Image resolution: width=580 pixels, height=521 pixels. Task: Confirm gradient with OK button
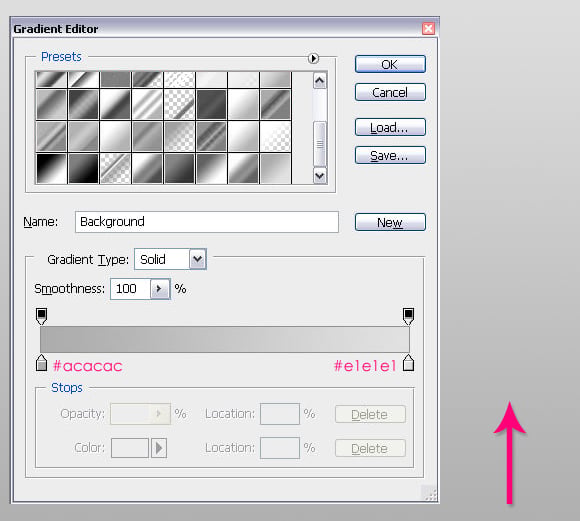(390, 64)
